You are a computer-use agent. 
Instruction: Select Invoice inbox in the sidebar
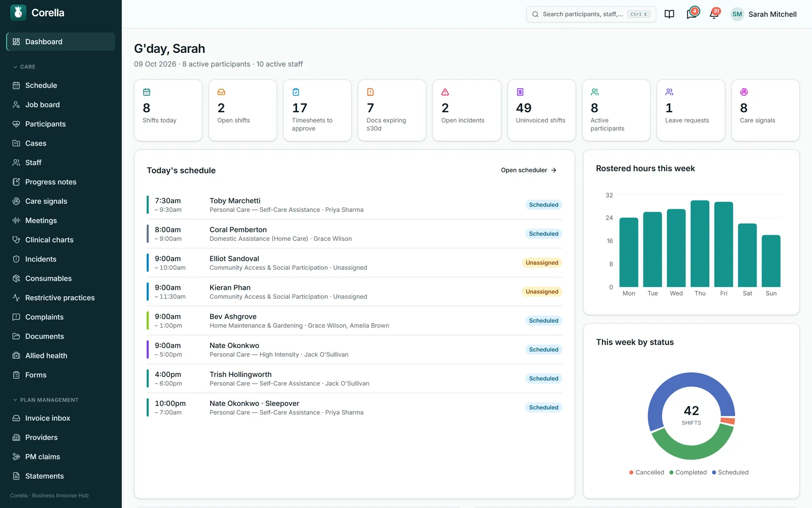tap(61, 418)
